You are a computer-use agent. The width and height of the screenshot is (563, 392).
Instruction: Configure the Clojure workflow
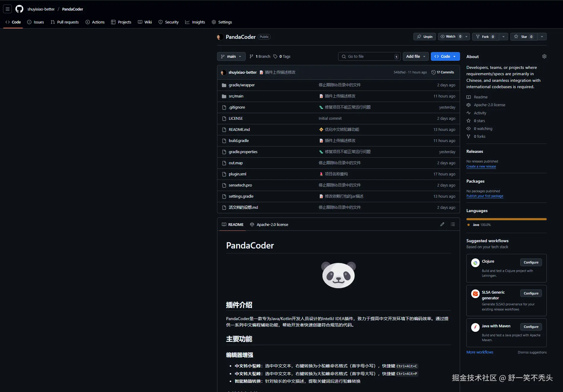point(531,263)
